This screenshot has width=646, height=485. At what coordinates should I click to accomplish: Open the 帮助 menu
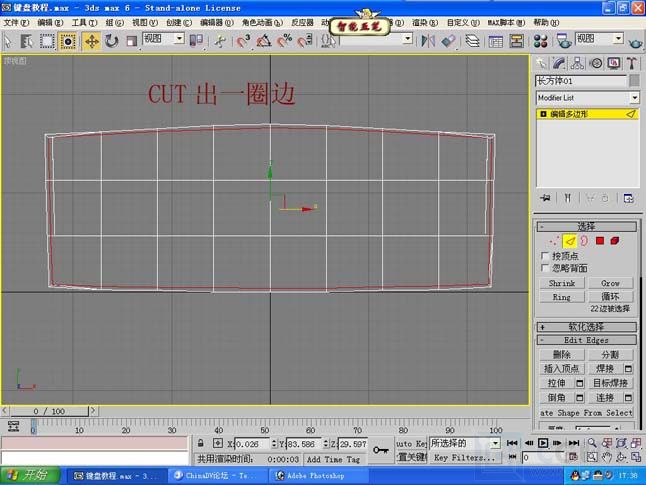click(546, 23)
